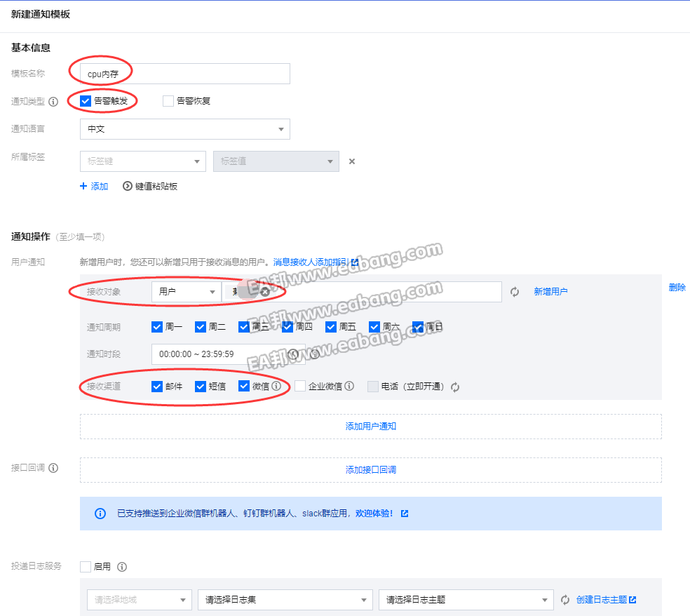The image size is (690, 616).
Task: Click refresh icon next to 新增用户
Action: [515, 292]
